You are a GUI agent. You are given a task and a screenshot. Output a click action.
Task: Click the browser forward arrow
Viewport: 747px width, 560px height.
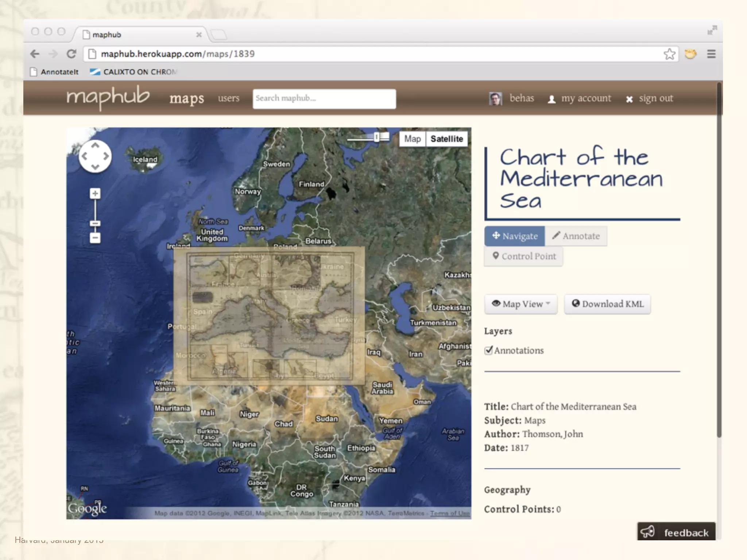tap(53, 54)
